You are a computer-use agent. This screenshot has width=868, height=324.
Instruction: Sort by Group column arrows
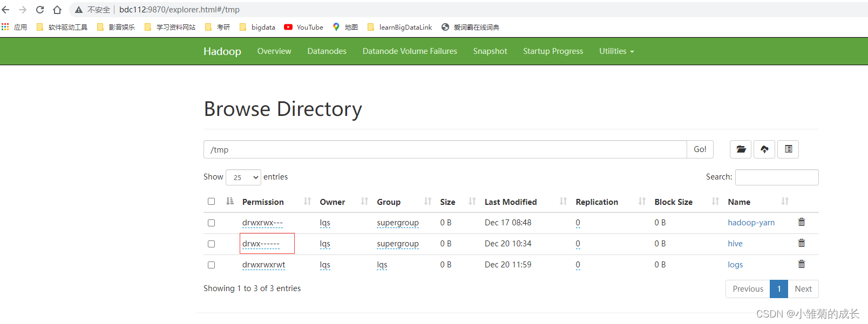428,202
